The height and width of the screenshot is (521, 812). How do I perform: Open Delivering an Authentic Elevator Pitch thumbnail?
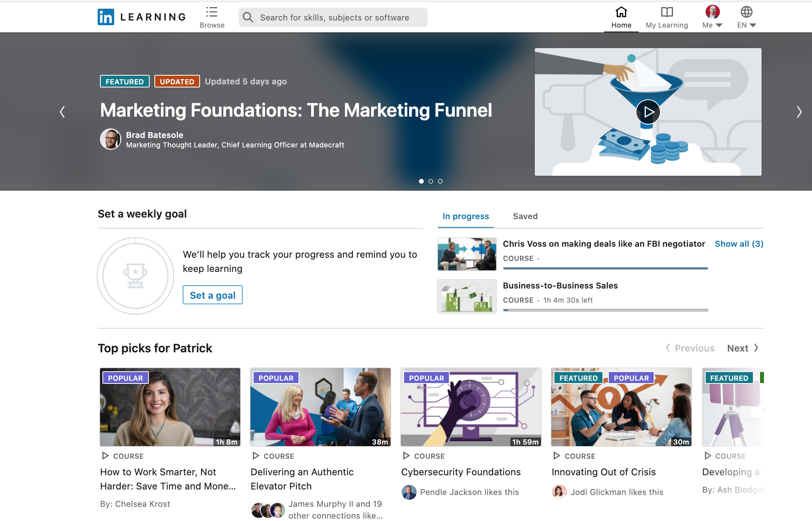pos(321,407)
